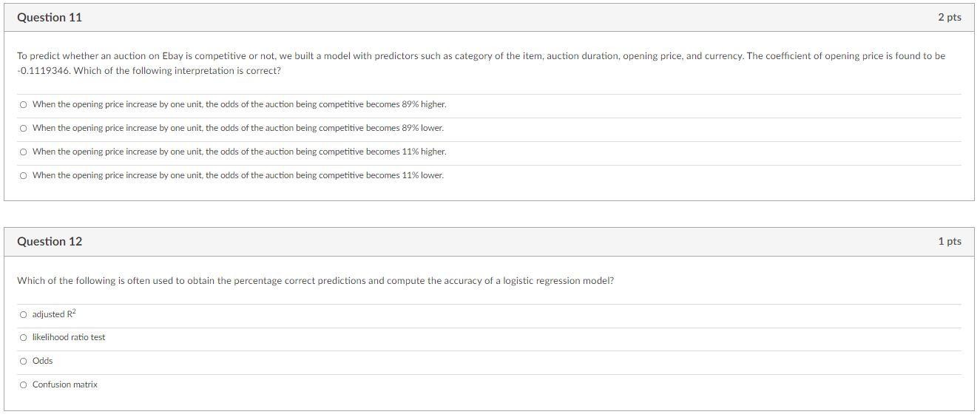Choose the '11% lower' answer radio button
Screen dimensions: 980x420
(24, 176)
